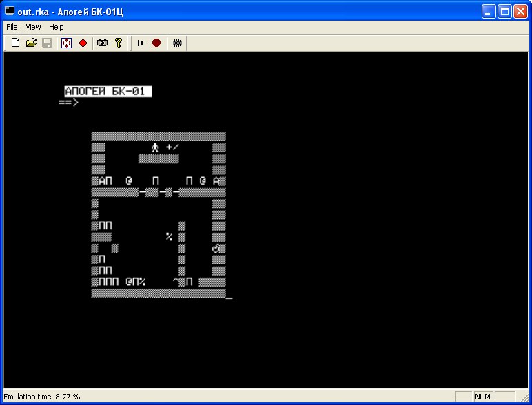Click the run/pause emulation icon
The width and height of the screenshot is (532, 405).
141,43
